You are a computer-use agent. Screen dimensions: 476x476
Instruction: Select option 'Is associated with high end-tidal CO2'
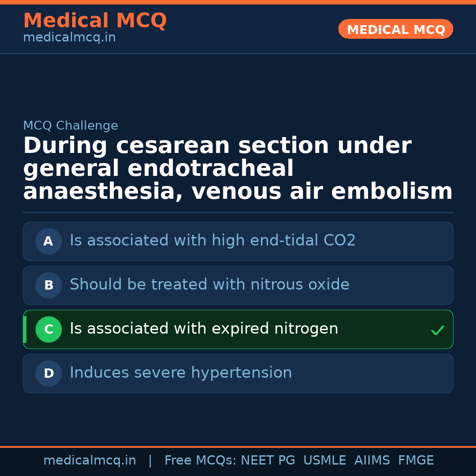click(x=212, y=241)
